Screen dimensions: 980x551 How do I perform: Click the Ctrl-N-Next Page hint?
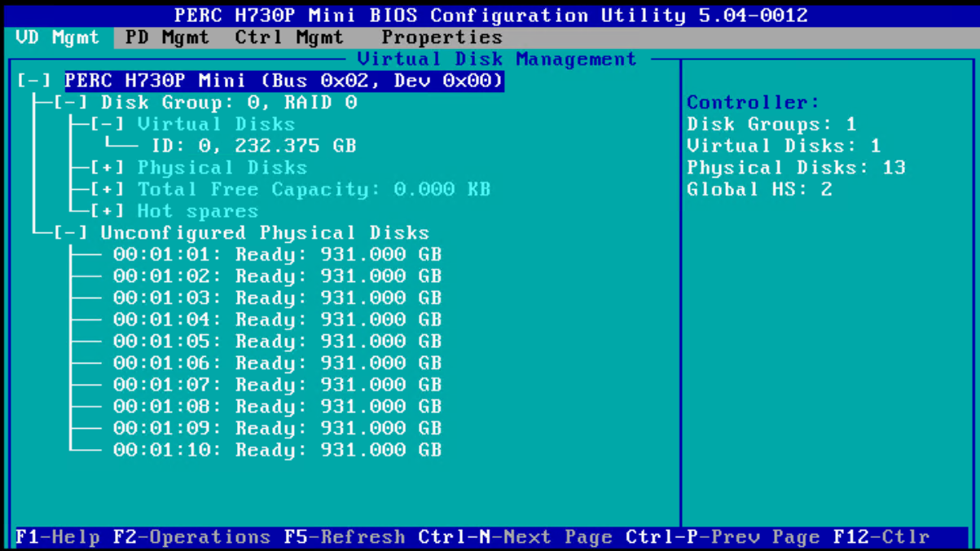[x=516, y=537]
